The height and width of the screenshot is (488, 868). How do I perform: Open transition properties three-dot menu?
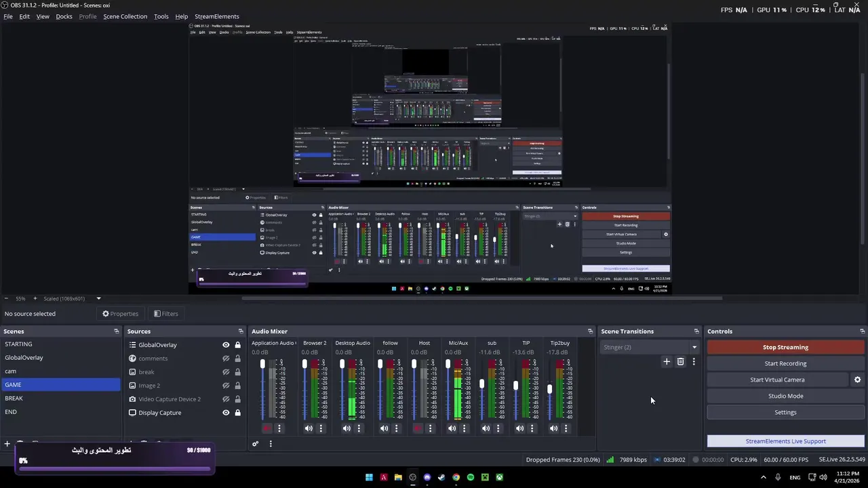coord(694,362)
